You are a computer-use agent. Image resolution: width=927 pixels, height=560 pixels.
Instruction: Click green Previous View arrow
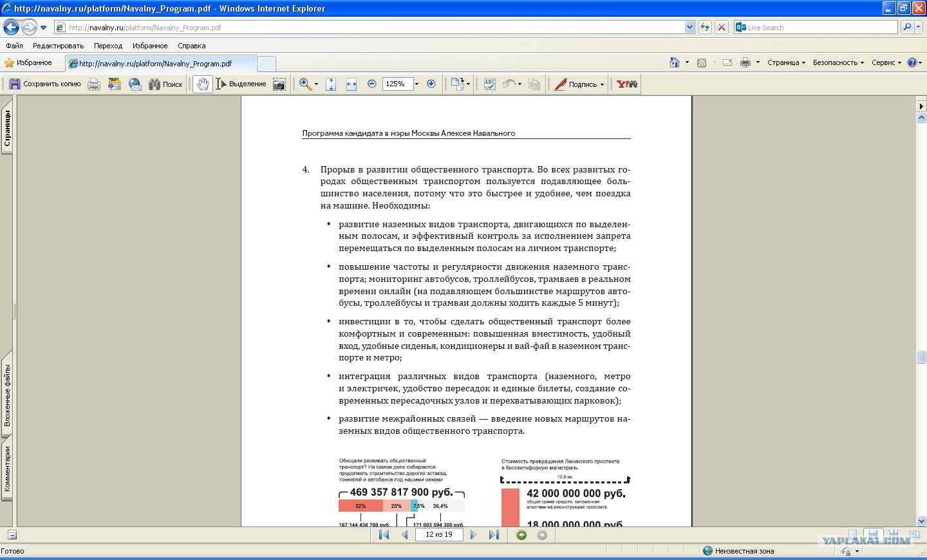(521, 535)
